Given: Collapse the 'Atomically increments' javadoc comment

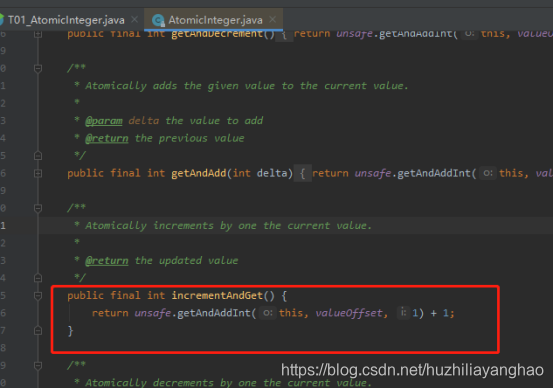Looking at the screenshot, I should click(38, 208).
